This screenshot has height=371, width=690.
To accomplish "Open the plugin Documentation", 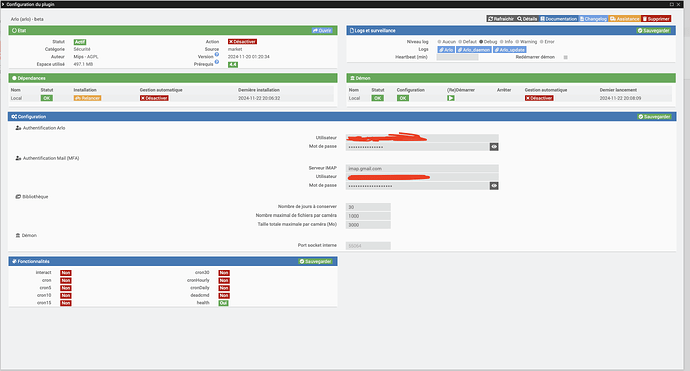I will 559,19.
